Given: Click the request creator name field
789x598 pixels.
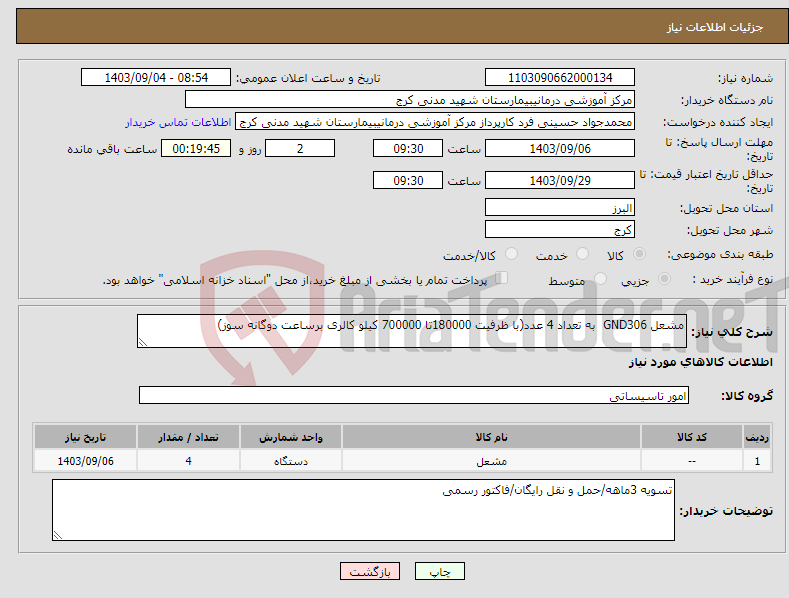Looking at the screenshot, I should click(x=435, y=122).
